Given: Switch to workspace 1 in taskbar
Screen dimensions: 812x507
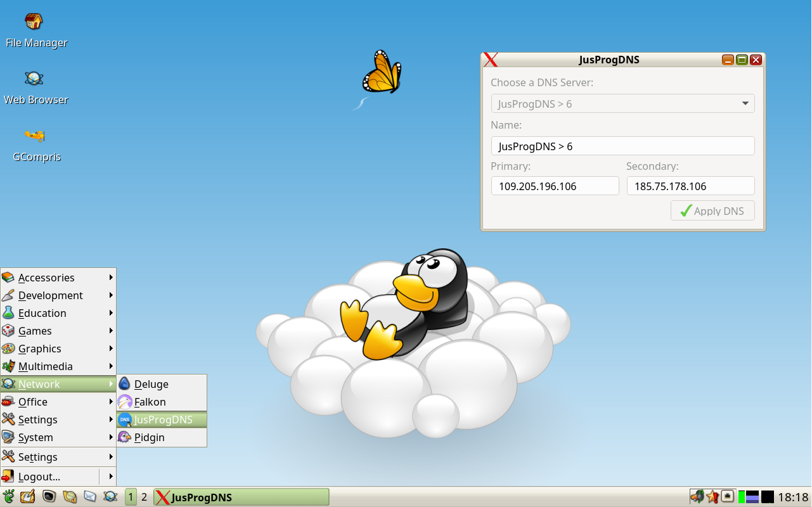Looking at the screenshot, I should [x=131, y=497].
